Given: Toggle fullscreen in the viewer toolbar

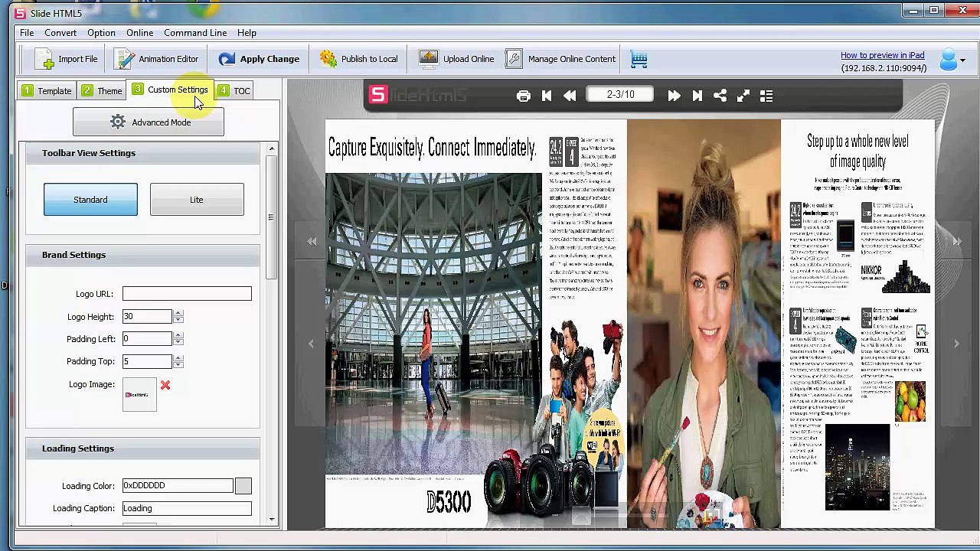Looking at the screenshot, I should click(743, 96).
